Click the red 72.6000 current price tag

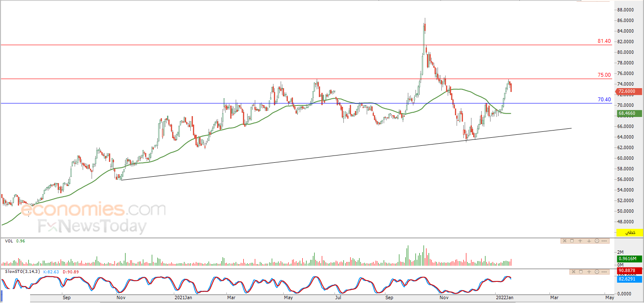(629, 91)
